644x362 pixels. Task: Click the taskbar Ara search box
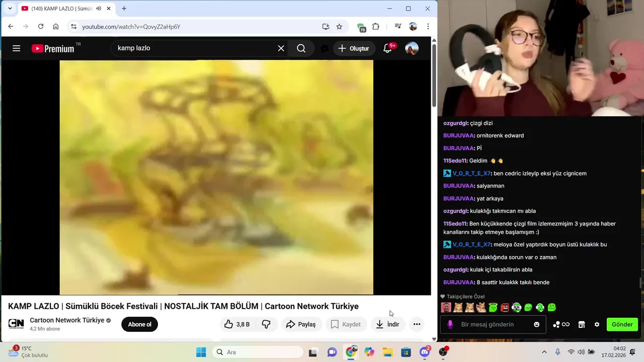click(x=257, y=352)
